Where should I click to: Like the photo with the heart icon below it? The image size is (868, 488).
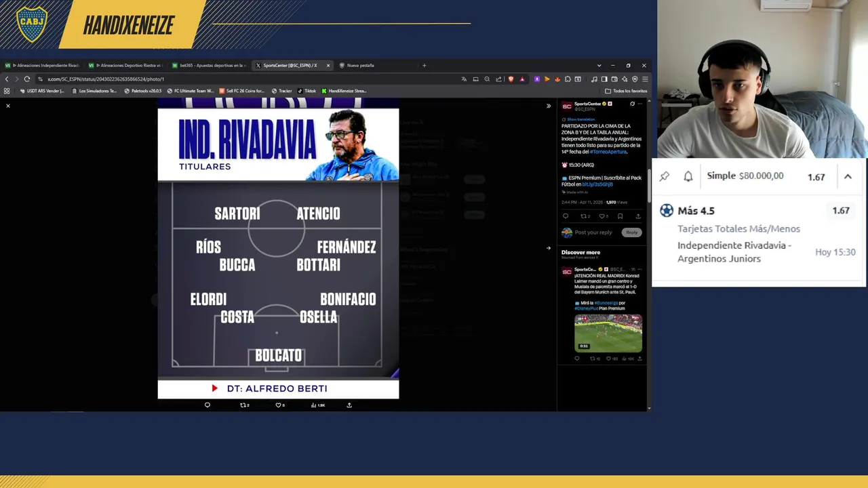click(x=280, y=405)
